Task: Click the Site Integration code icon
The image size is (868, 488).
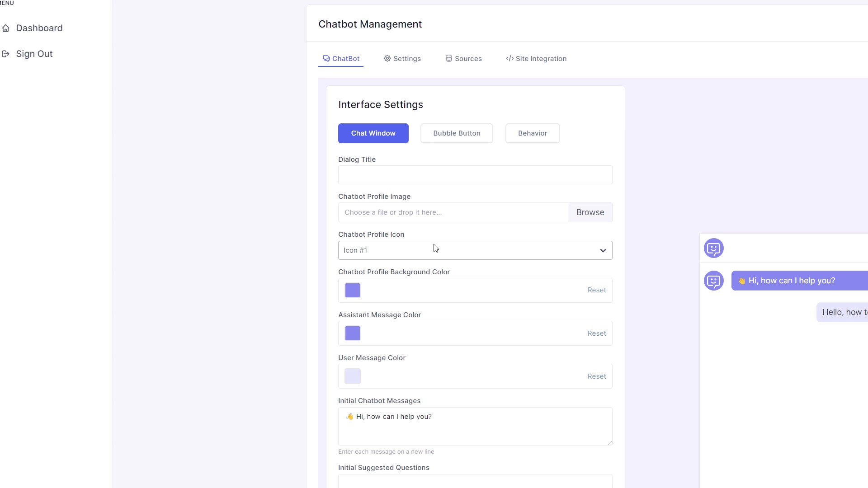Action: pyautogui.click(x=509, y=59)
